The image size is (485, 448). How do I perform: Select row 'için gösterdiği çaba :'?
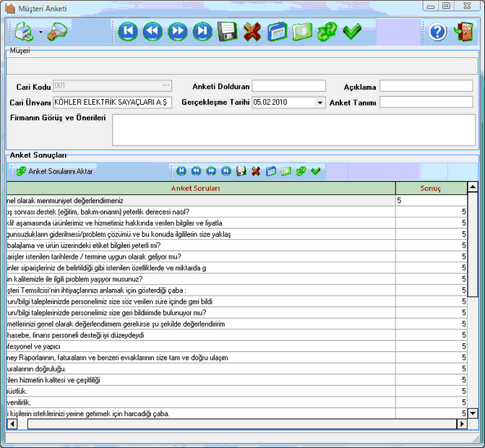236,290
